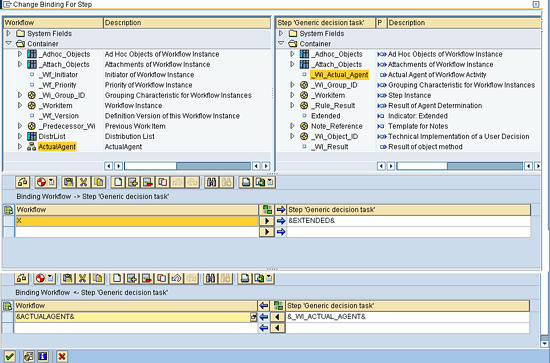Click Delete Row icon in Workflow <- Step toolbar
The height and width of the screenshot is (363, 550).
click(x=147, y=278)
